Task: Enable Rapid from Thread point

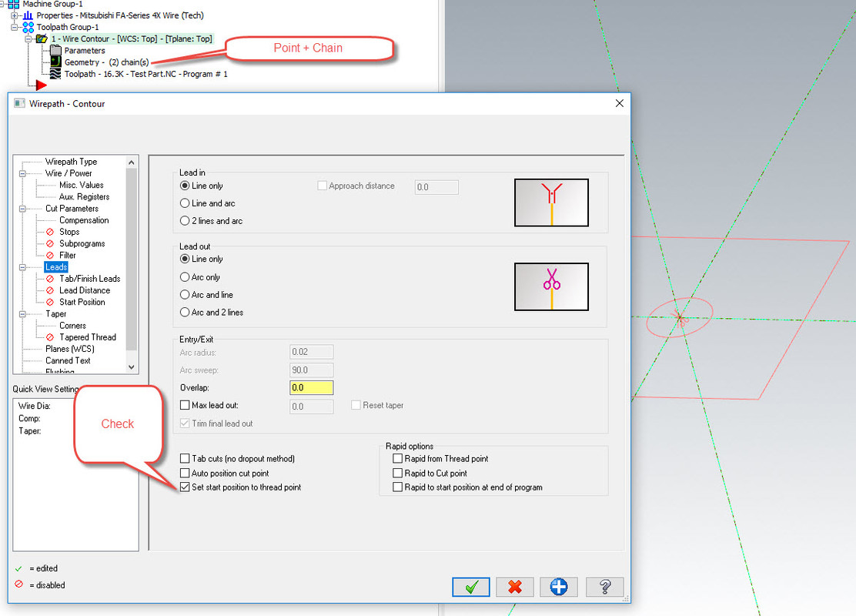Action: coord(398,458)
